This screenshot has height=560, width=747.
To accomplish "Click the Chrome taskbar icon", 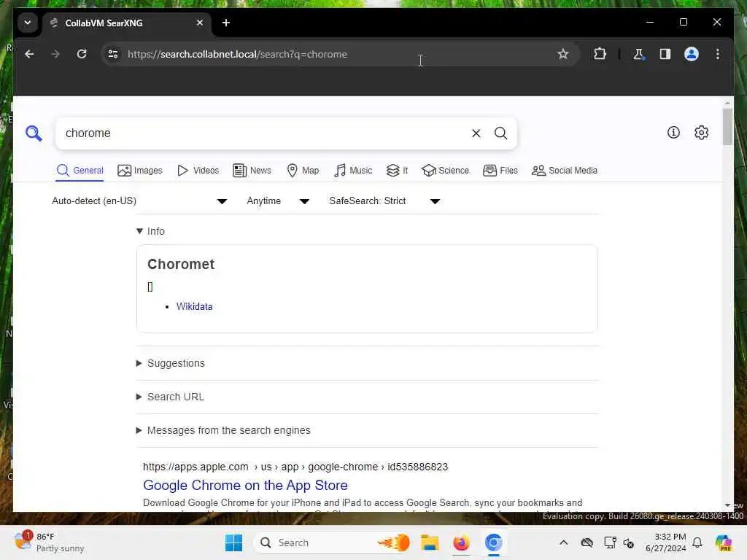I will pos(494,542).
